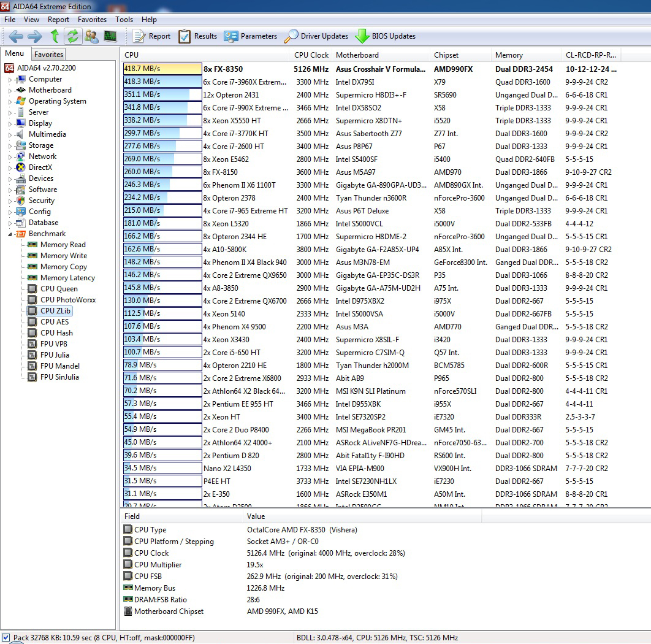Open the FPU SinJulia benchmark
The image size is (651, 644).
coord(59,377)
